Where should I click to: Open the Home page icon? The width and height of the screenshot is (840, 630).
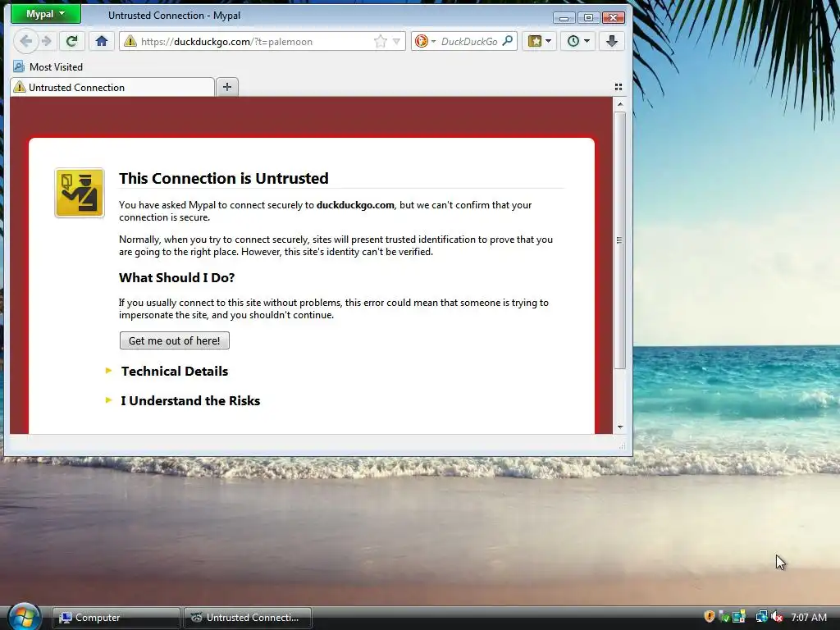pos(102,41)
